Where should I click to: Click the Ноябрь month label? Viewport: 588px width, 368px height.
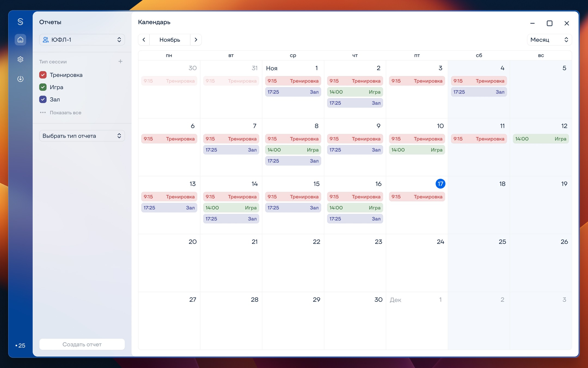coord(170,40)
